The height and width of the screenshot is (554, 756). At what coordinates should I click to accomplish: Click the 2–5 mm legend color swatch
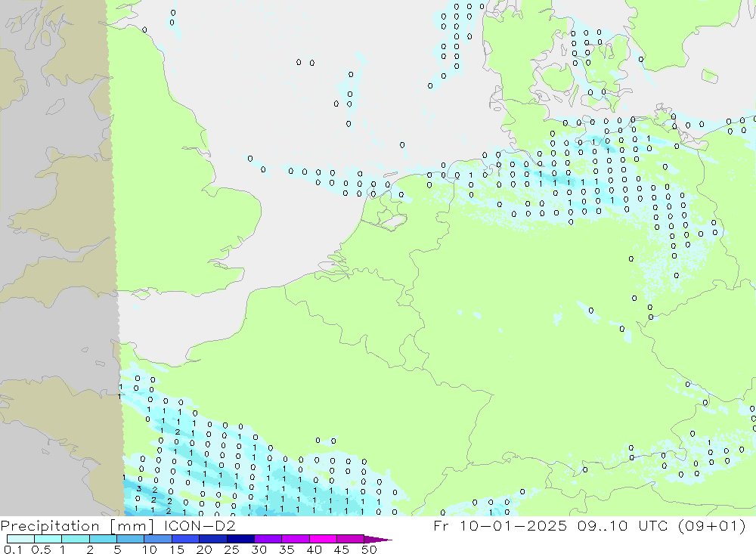[103, 539]
